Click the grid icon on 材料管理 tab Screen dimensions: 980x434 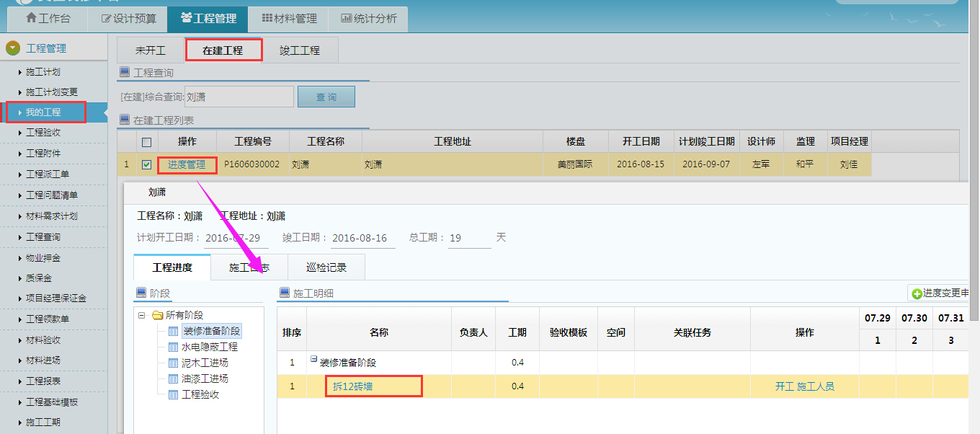pos(267,19)
